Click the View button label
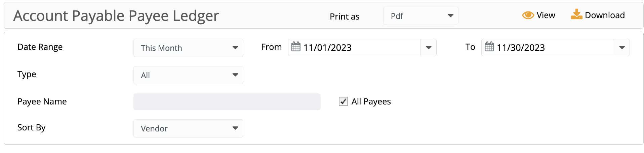644x153 pixels. point(546,15)
